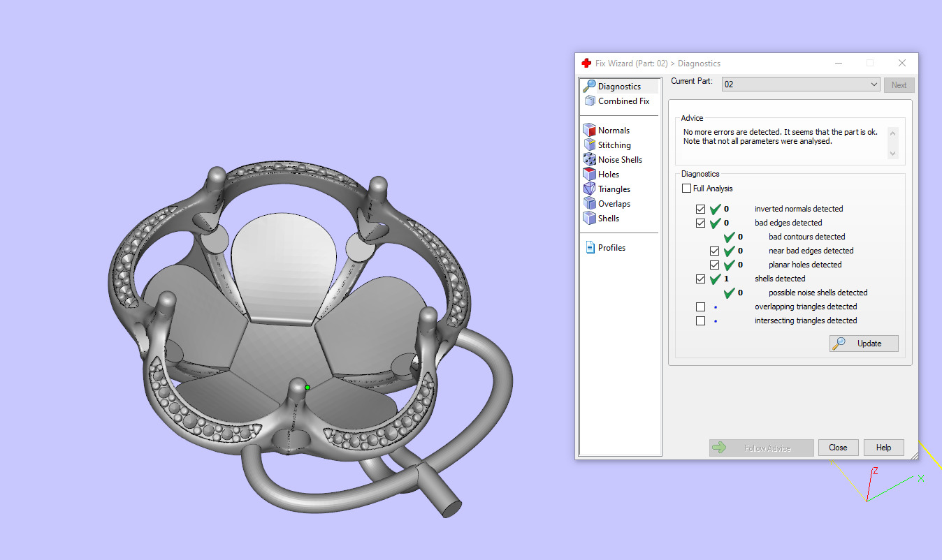
Task: Go to the Shells page
Action: 609,219
